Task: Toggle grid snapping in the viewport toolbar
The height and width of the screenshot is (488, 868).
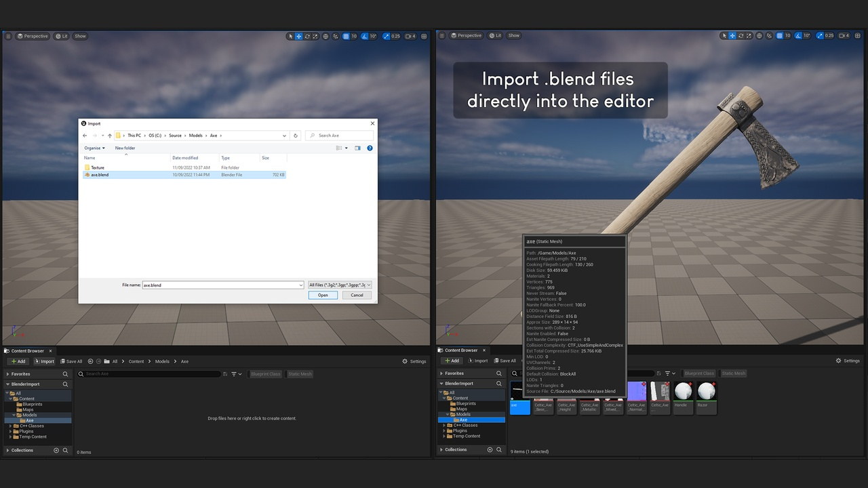Action: (346, 36)
